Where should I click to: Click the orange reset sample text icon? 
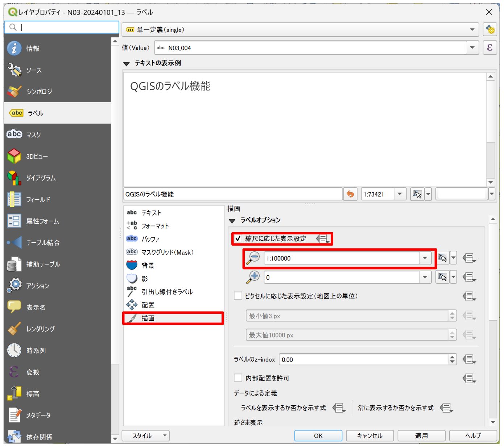coord(350,194)
